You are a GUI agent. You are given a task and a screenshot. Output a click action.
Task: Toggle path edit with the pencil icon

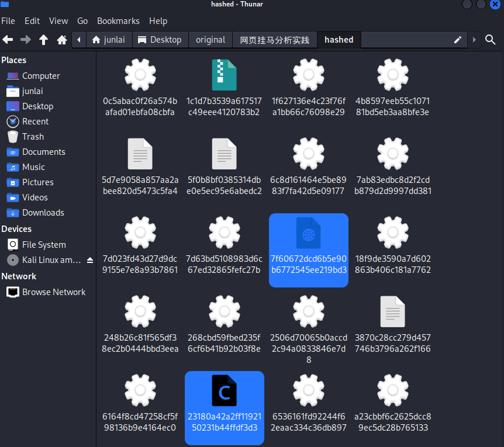pos(457,40)
